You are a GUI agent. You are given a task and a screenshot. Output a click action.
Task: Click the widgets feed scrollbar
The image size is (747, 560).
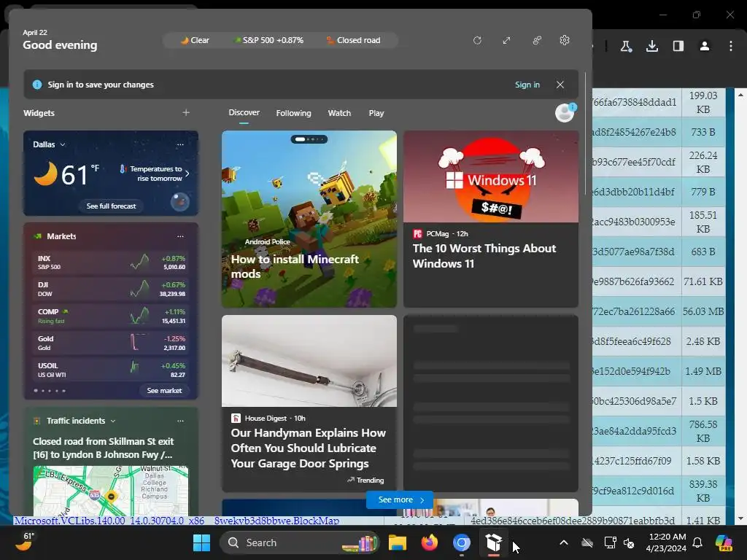coord(585,133)
